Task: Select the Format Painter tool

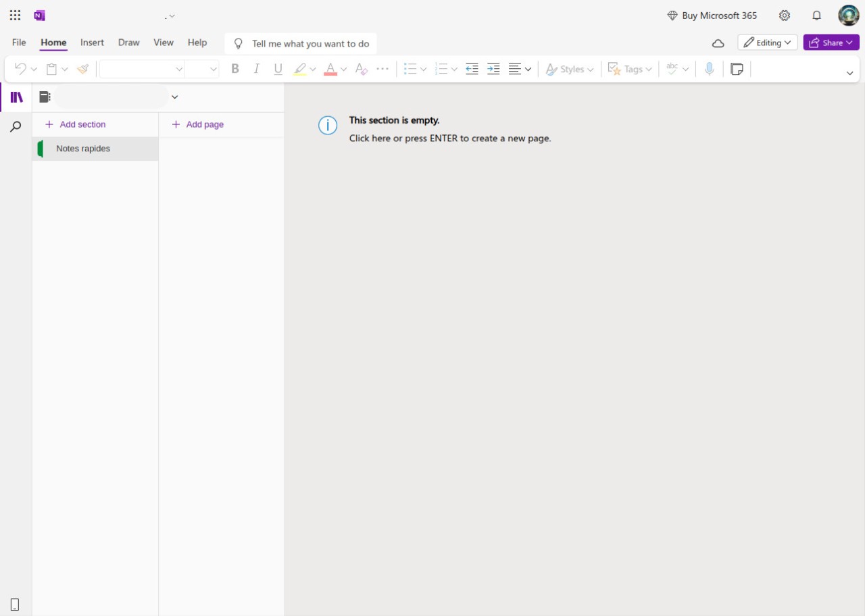Action: coord(82,68)
